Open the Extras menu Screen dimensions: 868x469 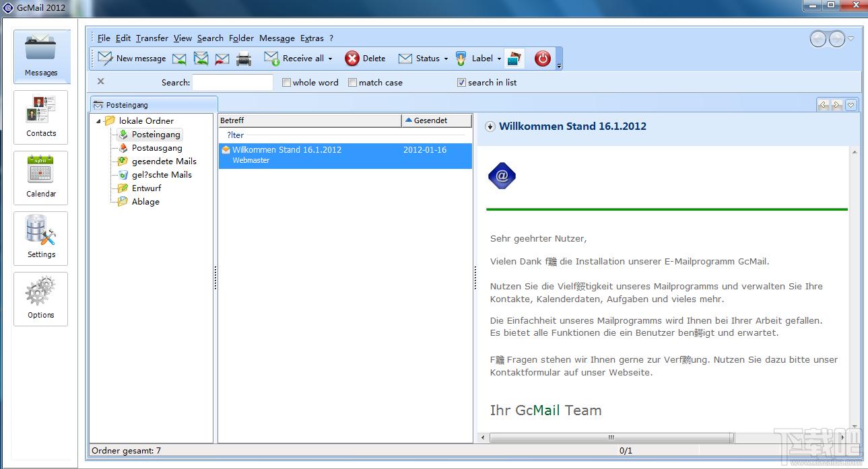click(312, 38)
